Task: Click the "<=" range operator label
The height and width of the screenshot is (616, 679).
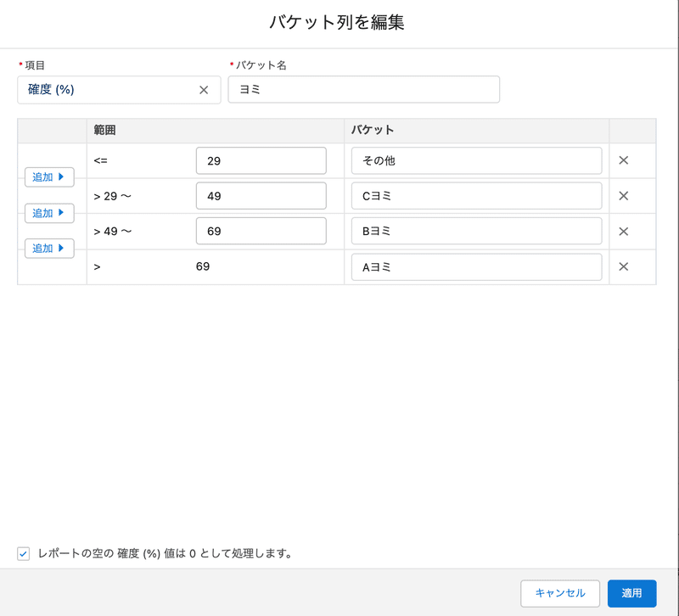Action: pyautogui.click(x=100, y=160)
